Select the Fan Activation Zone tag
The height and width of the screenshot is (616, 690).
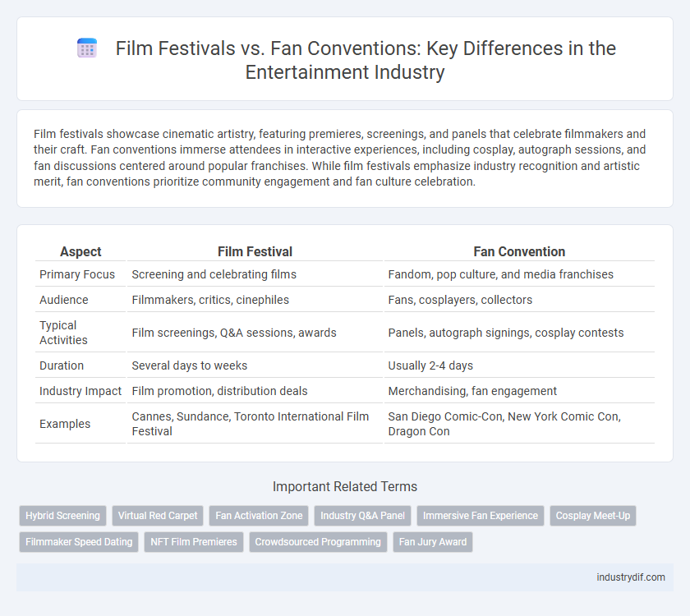[259, 516]
